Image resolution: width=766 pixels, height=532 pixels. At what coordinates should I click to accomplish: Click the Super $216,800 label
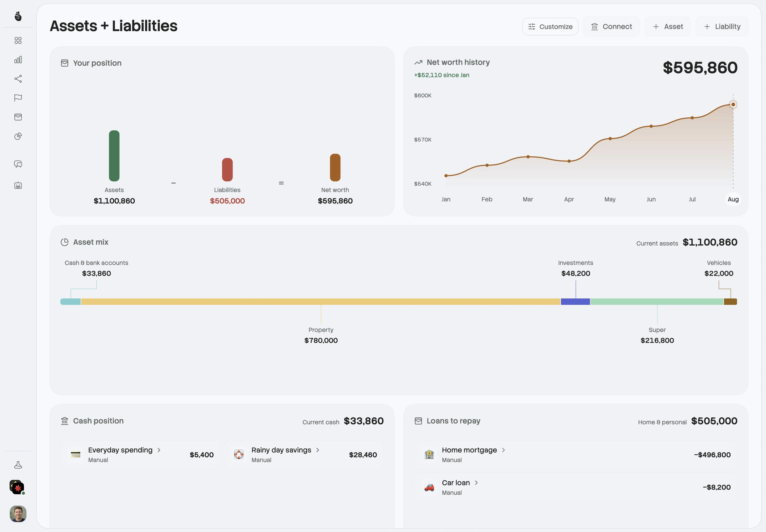coord(657,335)
